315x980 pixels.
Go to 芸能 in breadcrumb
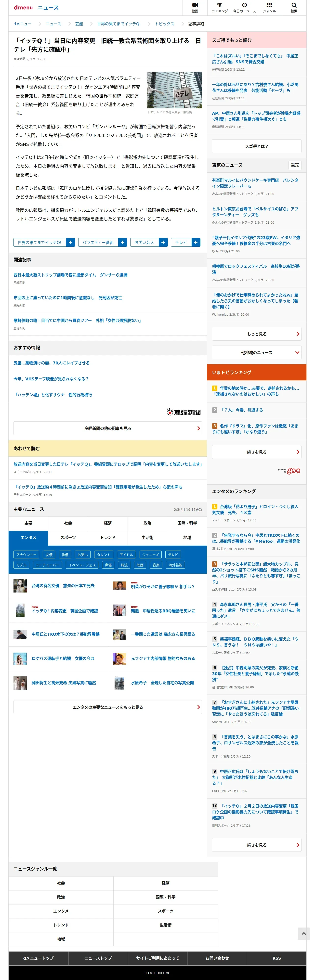point(79,24)
